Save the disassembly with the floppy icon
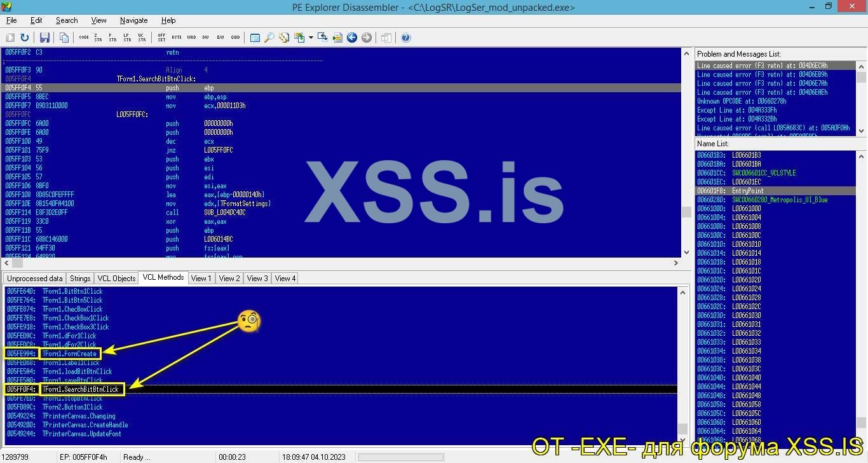868x463 pixels. (x=44, y=38)
